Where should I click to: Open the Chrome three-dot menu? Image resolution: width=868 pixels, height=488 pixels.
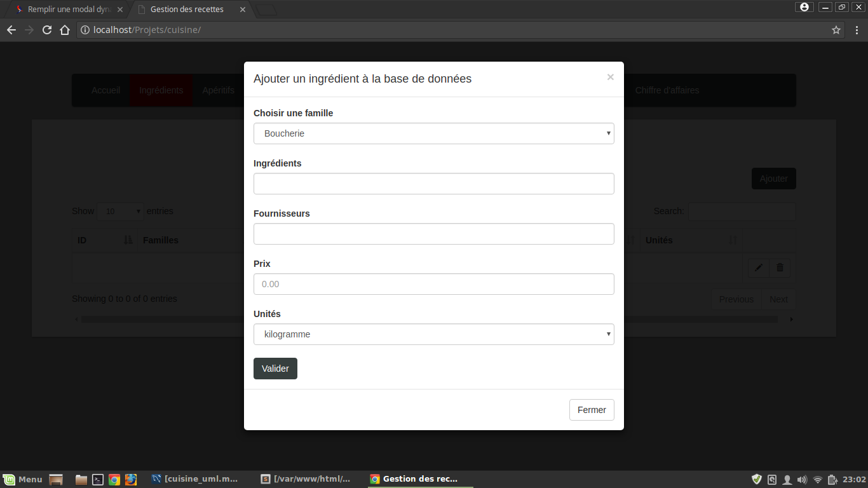(x=857, y=30)
